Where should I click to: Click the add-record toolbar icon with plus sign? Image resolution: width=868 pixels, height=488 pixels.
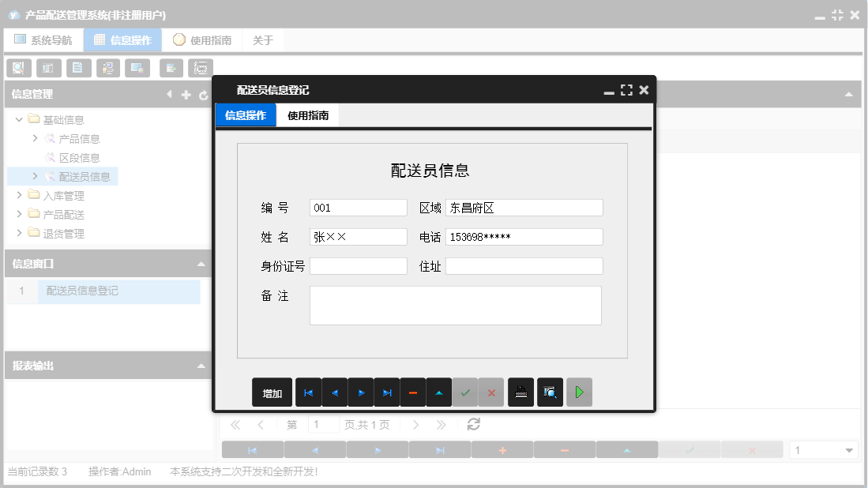(171, 68)
